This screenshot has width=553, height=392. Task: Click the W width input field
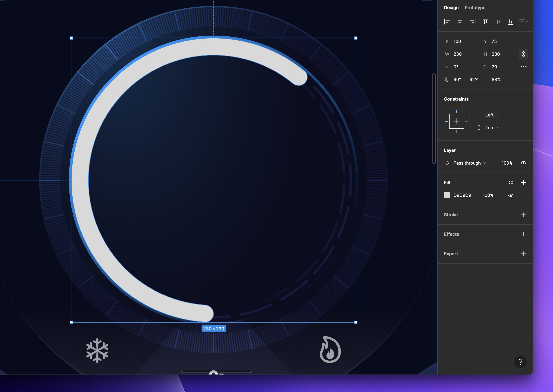(x=458, y=54)
